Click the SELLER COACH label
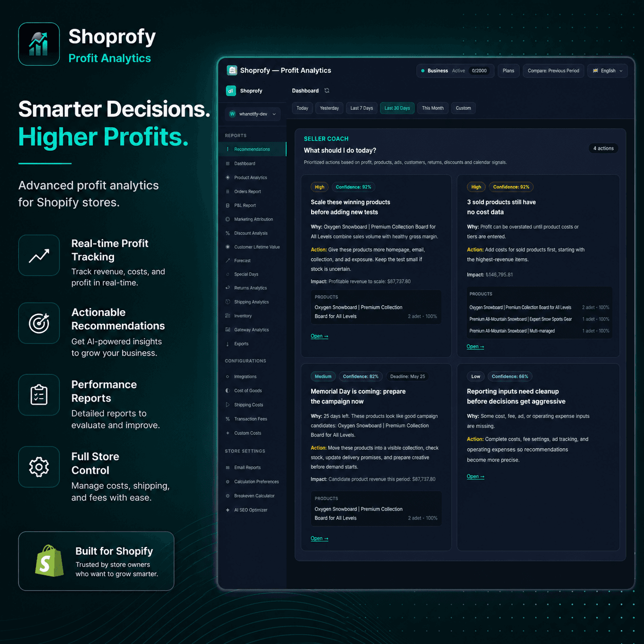The height and width of the screenshot is (644, 644). point(326,139)
